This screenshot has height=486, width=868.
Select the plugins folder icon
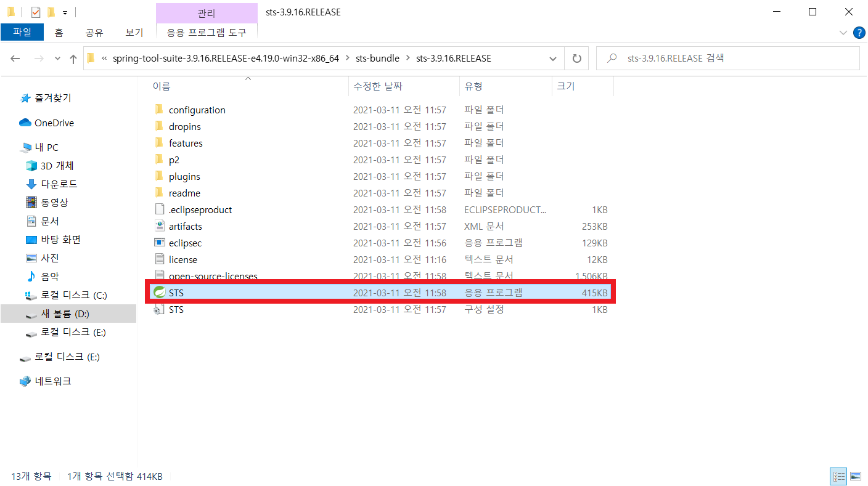(159, 176)
